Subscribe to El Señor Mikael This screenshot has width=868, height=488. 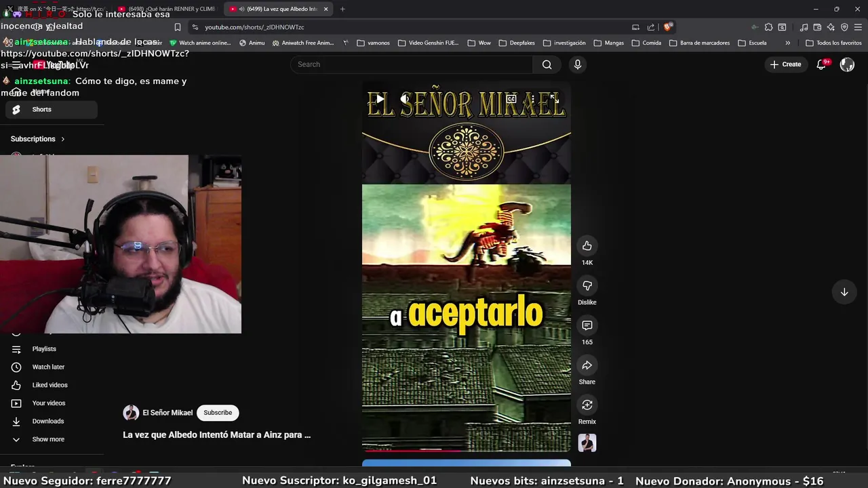click(x=218, y=413)
